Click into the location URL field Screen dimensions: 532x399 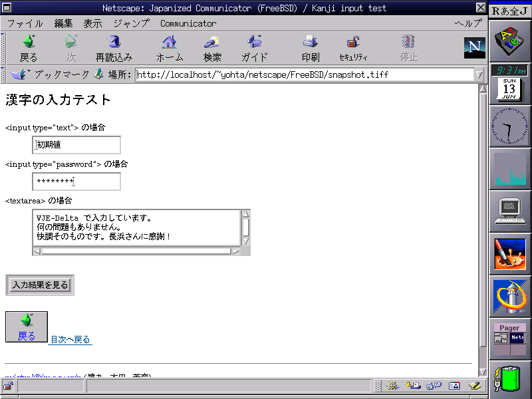click(x=305, y=74)
